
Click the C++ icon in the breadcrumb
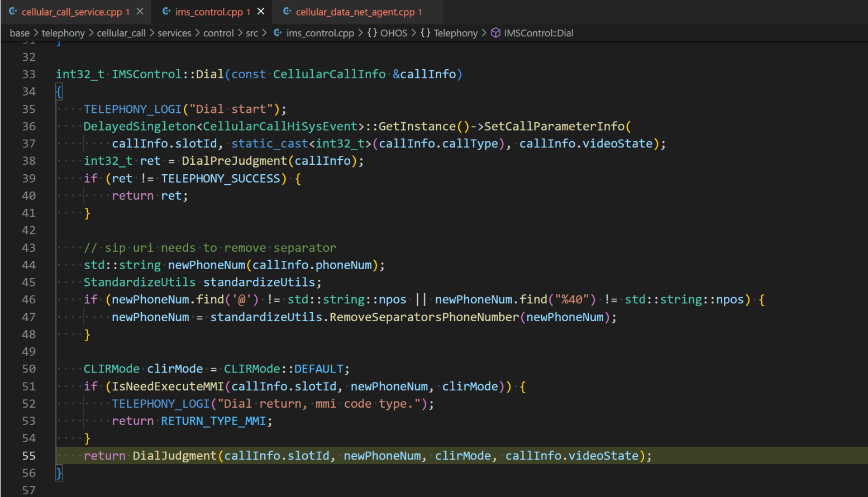(x=278, y=33)
